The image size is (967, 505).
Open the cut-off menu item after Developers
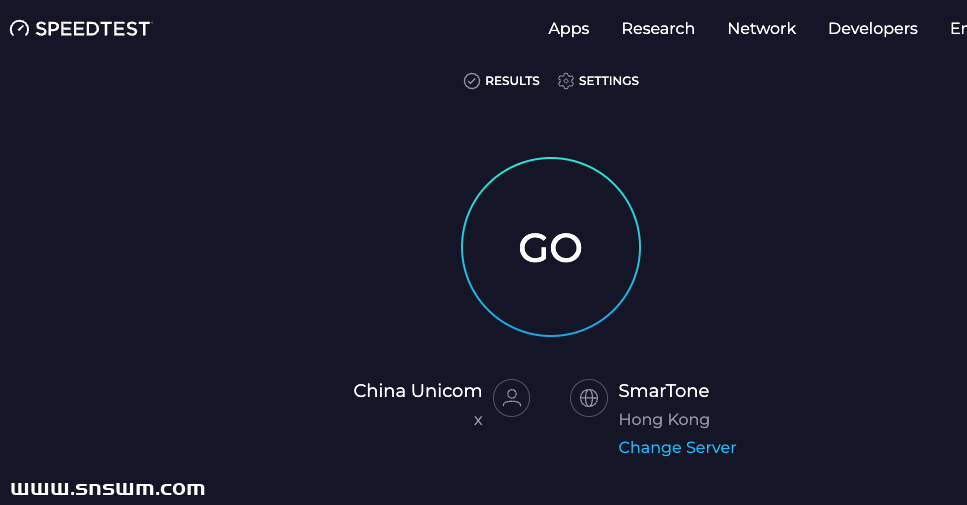pyautogui.click(x=957, y=29)
